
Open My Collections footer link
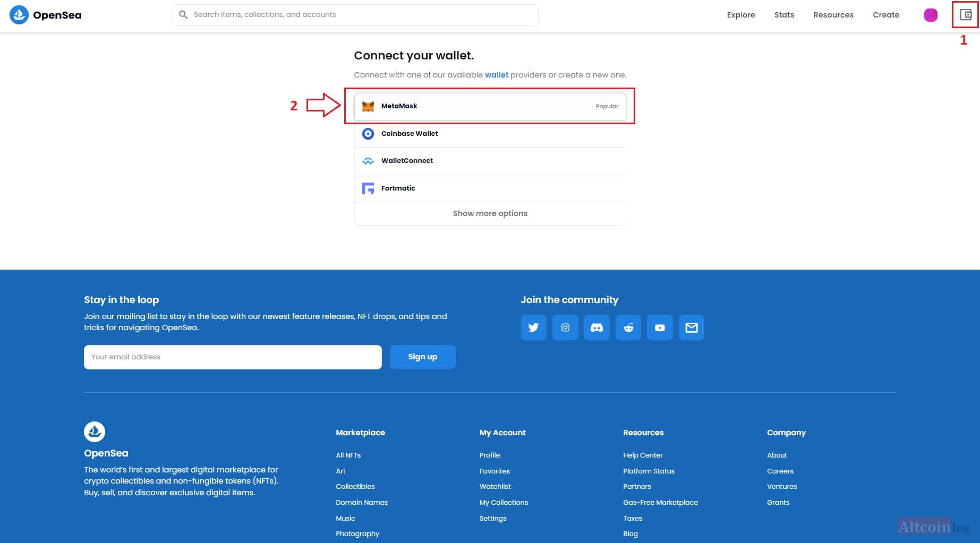pos(504,502)
